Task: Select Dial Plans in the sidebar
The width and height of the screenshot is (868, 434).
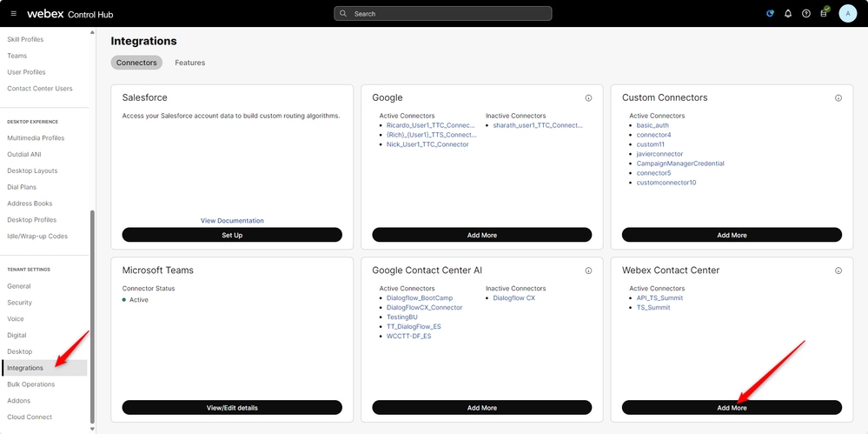Action: pos(22,187)
